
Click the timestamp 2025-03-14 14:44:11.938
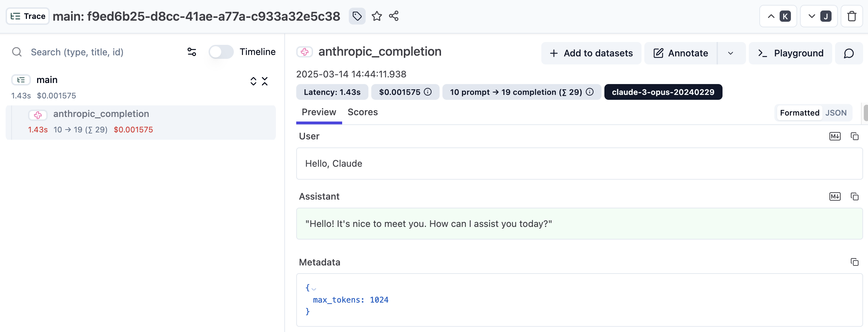coord(351,74)
